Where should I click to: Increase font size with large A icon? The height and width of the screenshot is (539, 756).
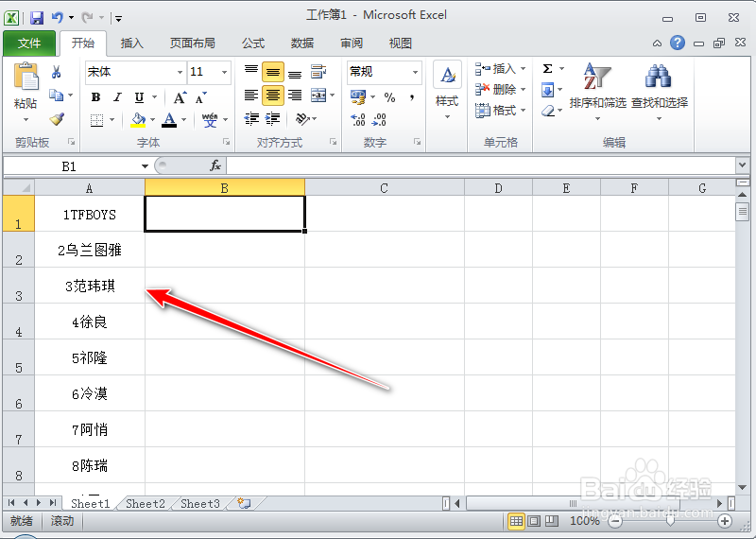[x=180, y=97]
